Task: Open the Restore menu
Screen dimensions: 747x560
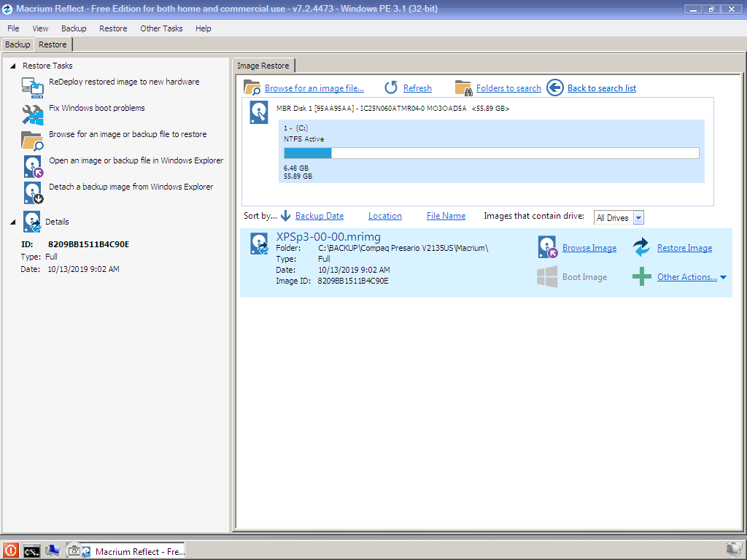Action: 113,28
